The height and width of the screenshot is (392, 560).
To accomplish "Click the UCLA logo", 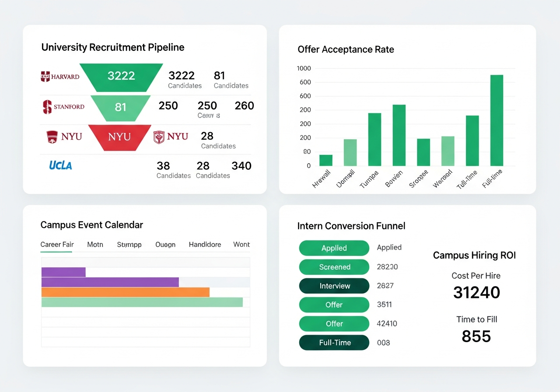I will click(60, 165).
